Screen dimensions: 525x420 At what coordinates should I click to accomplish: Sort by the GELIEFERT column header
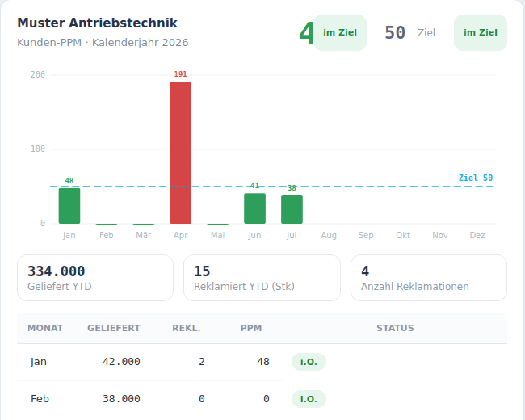click(x=114, y=328)
